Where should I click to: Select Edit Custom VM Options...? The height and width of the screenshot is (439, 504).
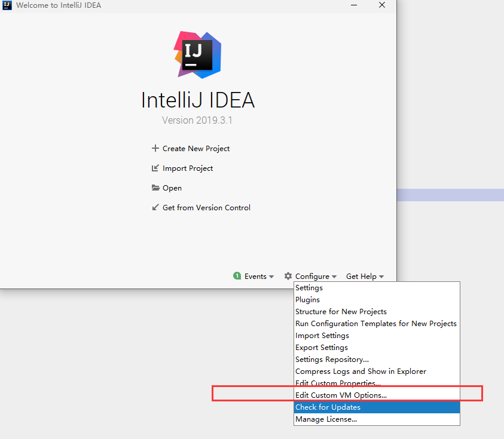tap(377, 395)
